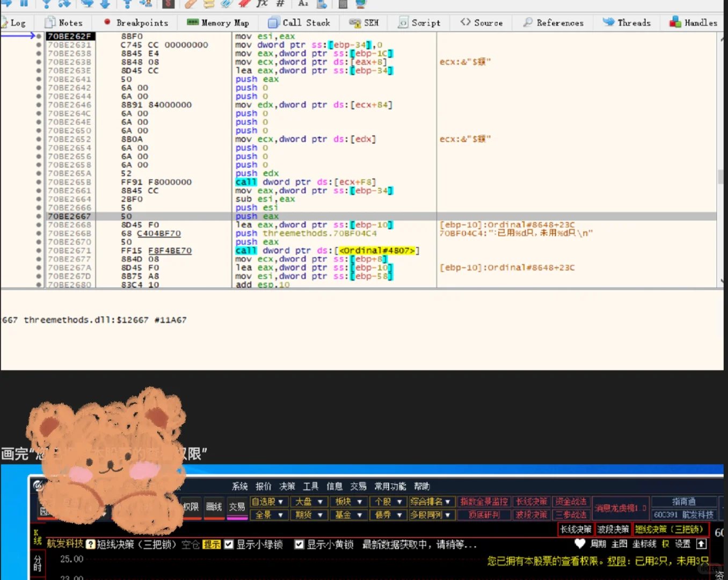This screenshot has width=728, height=580.
Task: Click the up-arrow box icon beside 设置
Action: 701,543
